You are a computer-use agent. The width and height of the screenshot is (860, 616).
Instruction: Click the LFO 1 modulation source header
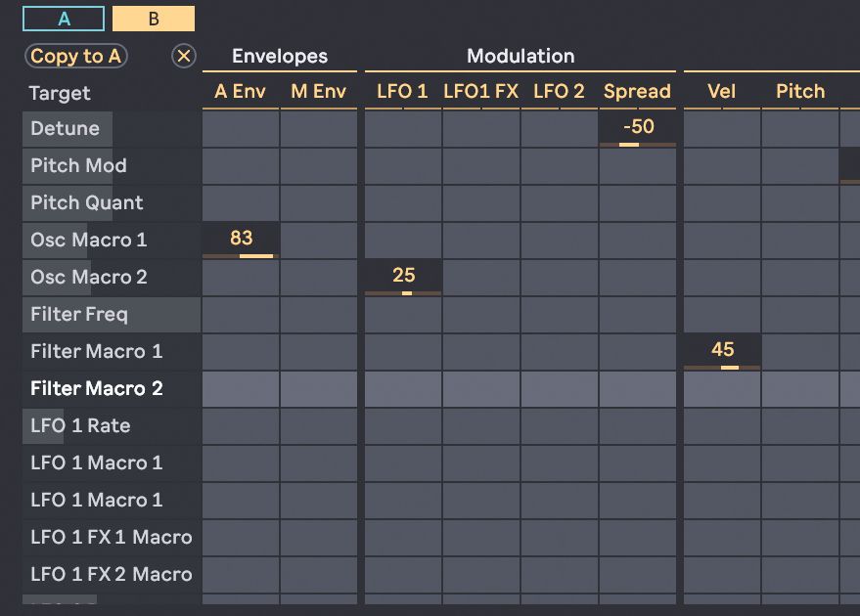402,92
